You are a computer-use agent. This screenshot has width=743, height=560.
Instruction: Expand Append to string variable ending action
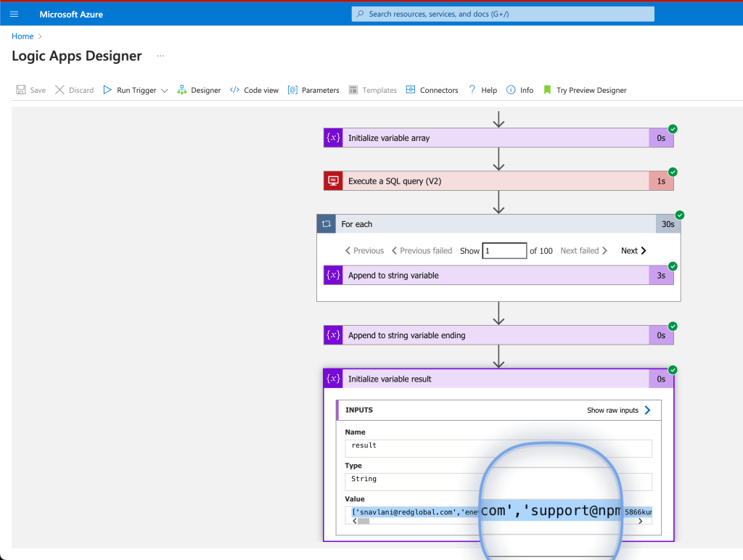(x=498, y=335)
